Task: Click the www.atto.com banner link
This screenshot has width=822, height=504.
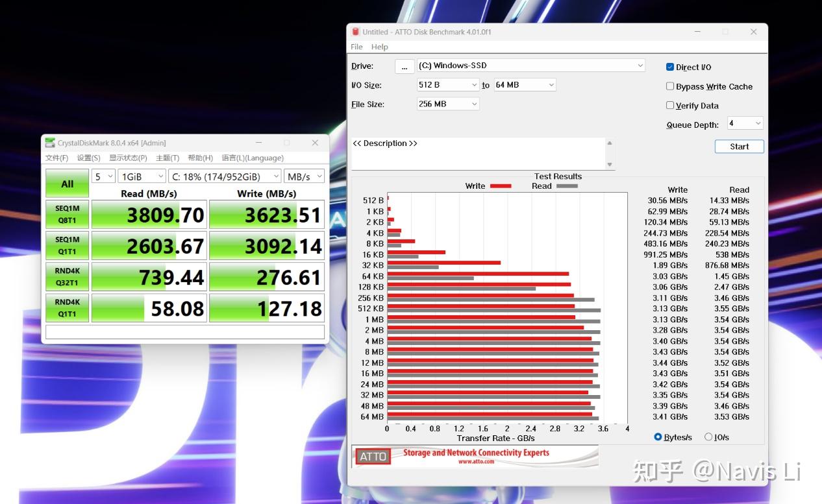Action: coord(476,462)
